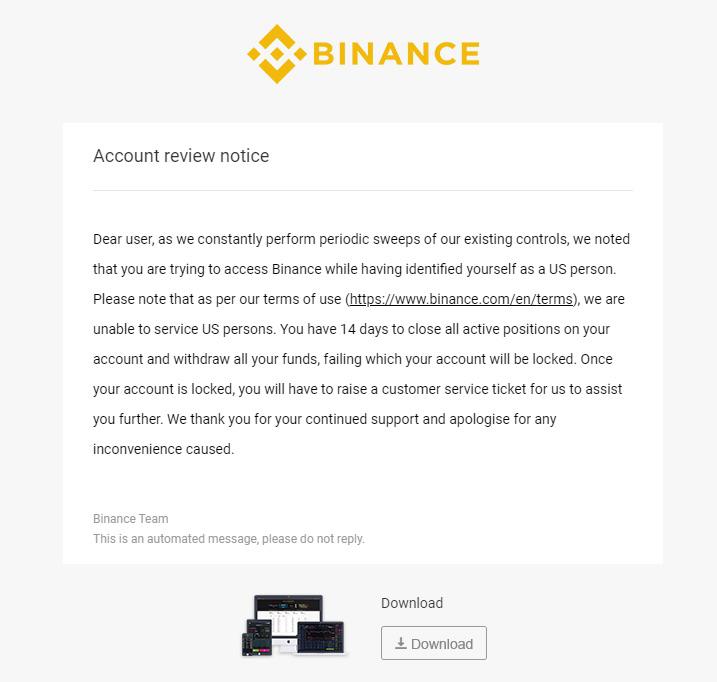Viewport: 717px width, 682px height.
Task: Click the BINANCE wordmark text
Action: pos(396,53)
